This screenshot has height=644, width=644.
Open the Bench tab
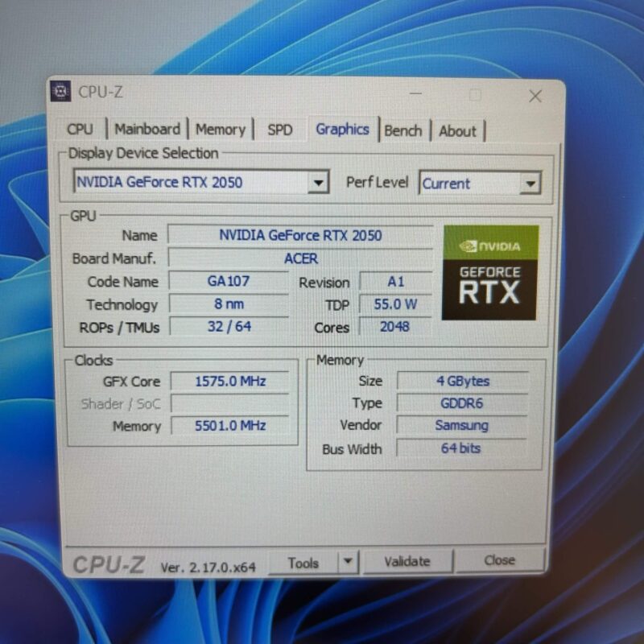(x=403, y=131)
